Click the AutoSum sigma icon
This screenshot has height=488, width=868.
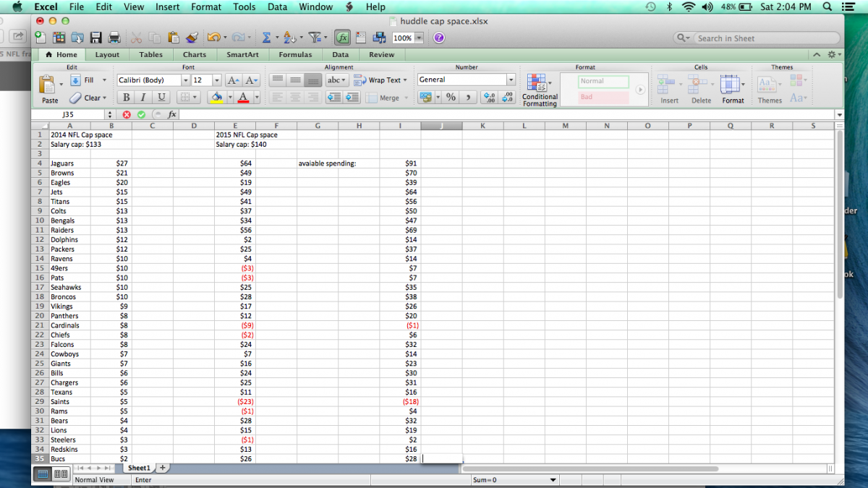click(x=266, y=38)
